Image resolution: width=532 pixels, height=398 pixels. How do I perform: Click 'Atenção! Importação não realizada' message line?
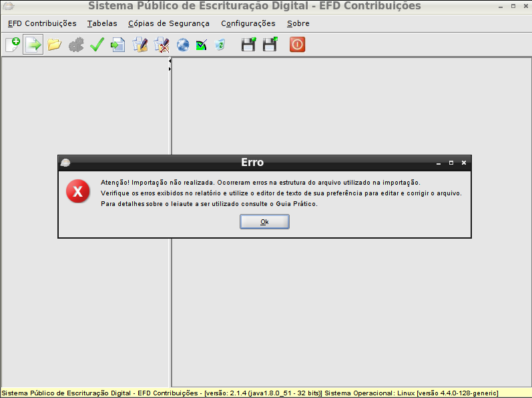click(260, 183)
